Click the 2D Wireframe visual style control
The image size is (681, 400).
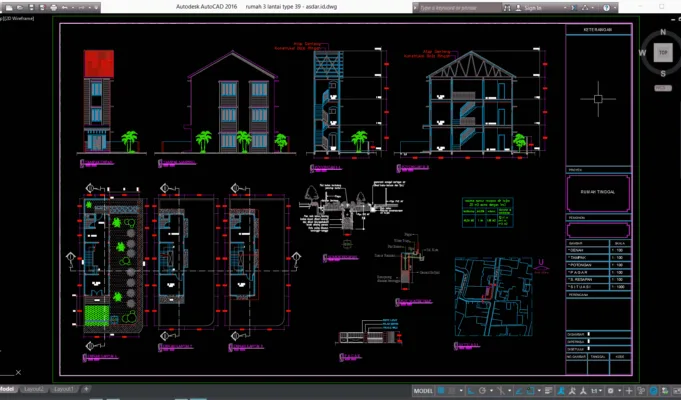click(19, 19)
